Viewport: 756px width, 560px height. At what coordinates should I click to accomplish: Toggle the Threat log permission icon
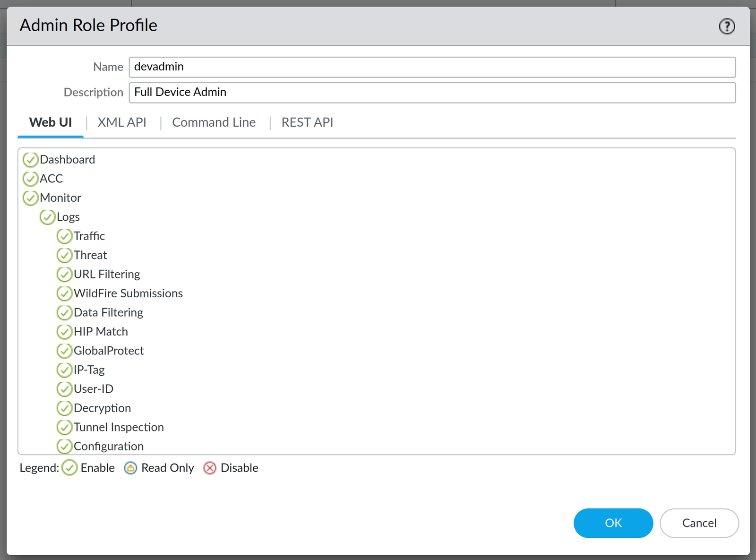point(65,255)
